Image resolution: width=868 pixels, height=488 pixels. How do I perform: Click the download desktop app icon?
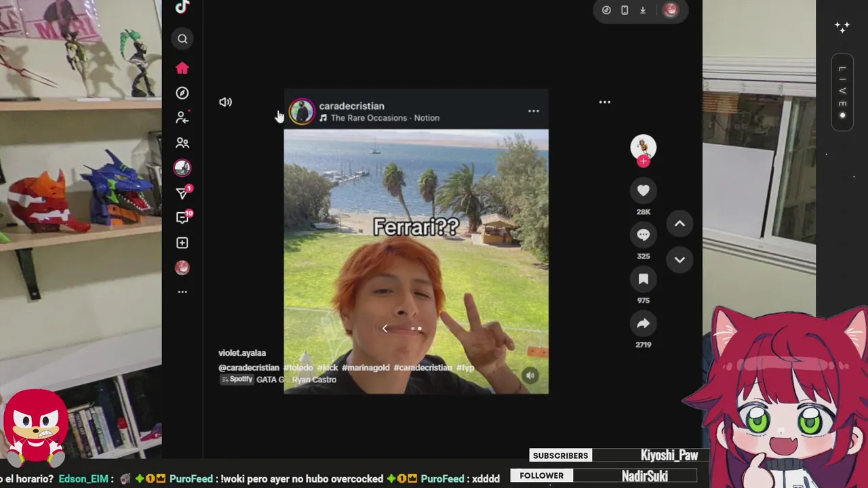[x=643, y=10]
